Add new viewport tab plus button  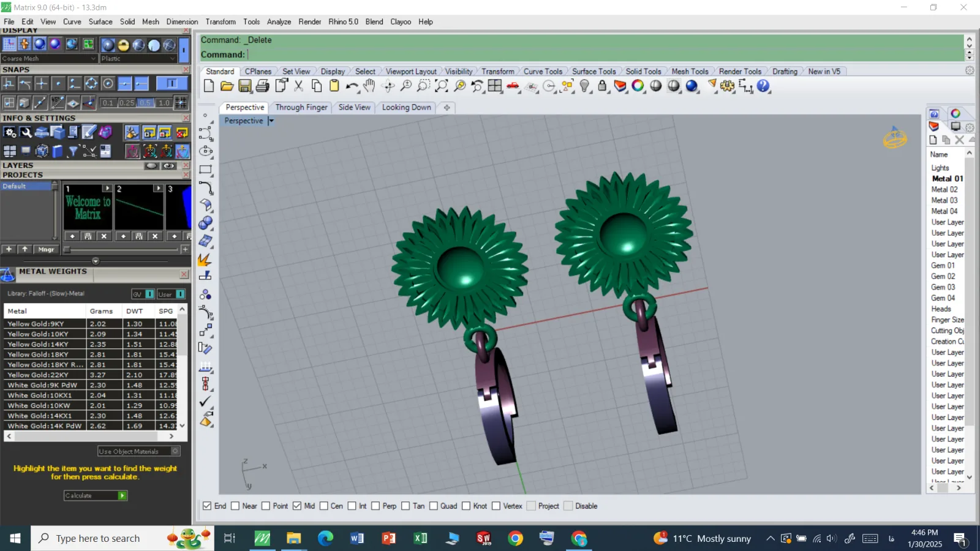(447, 107)
